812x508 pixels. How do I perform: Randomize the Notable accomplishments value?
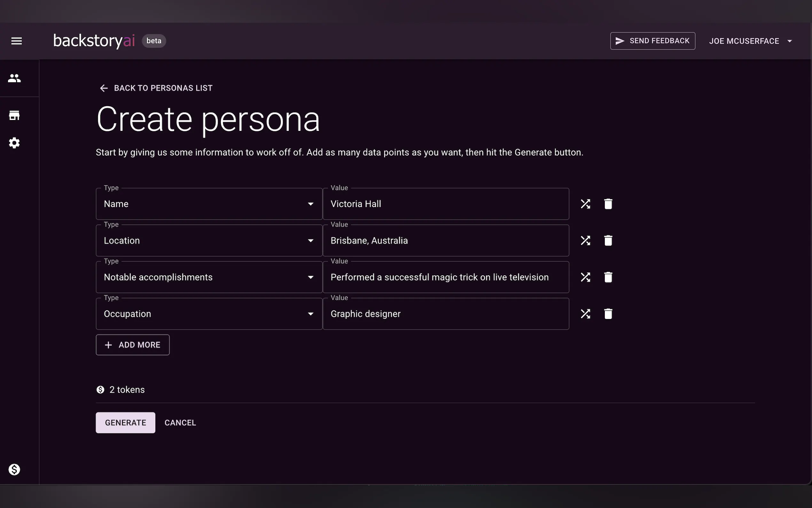coord(585,277)
